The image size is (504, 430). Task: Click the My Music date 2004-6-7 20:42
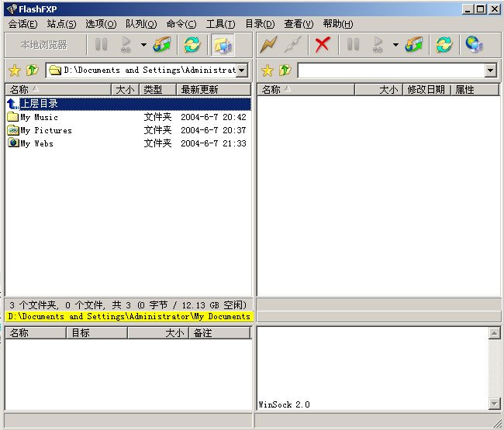coord(213,117)
